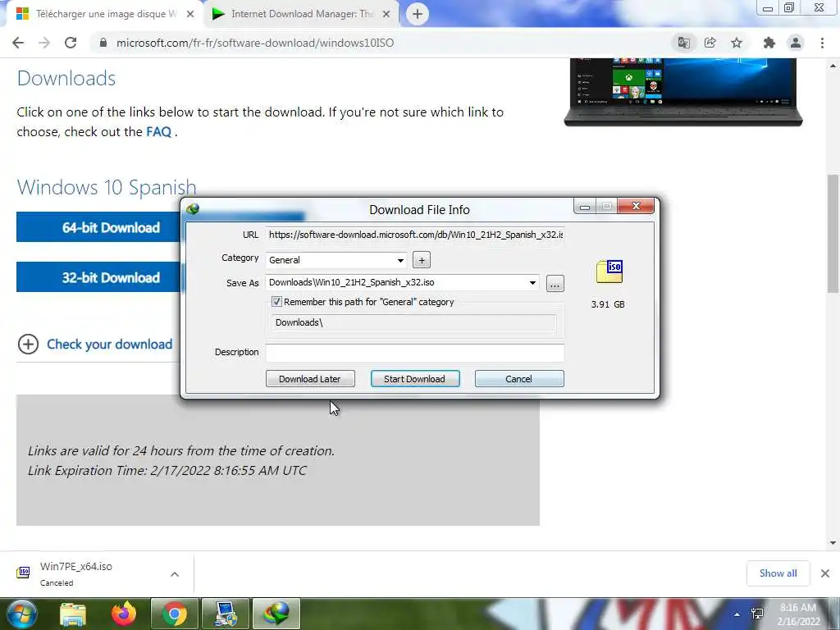840x630 pixels.
Task: Switch to Internet Download Manager tab
Action: coord(302,14)
